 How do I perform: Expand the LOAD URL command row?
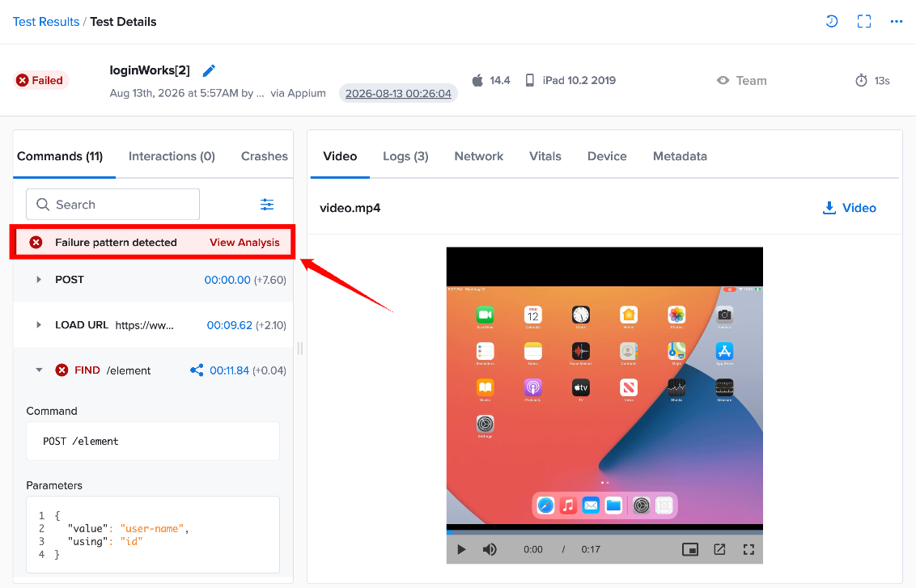39,324
